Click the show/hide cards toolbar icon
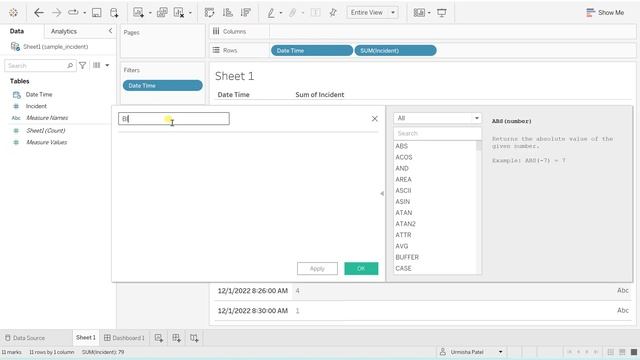 click(419, 13)
